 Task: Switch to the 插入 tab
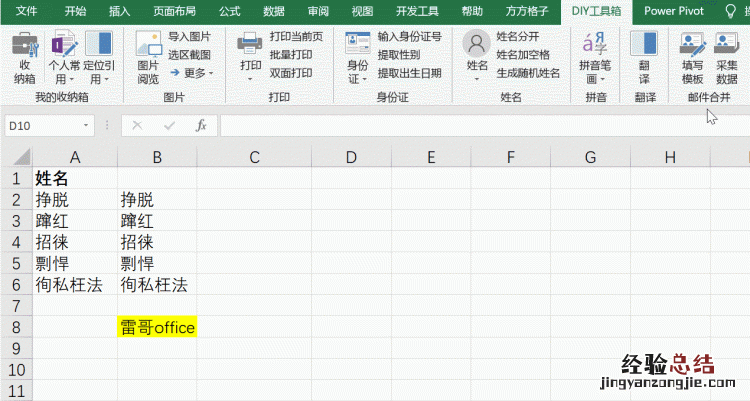(120, 11)
